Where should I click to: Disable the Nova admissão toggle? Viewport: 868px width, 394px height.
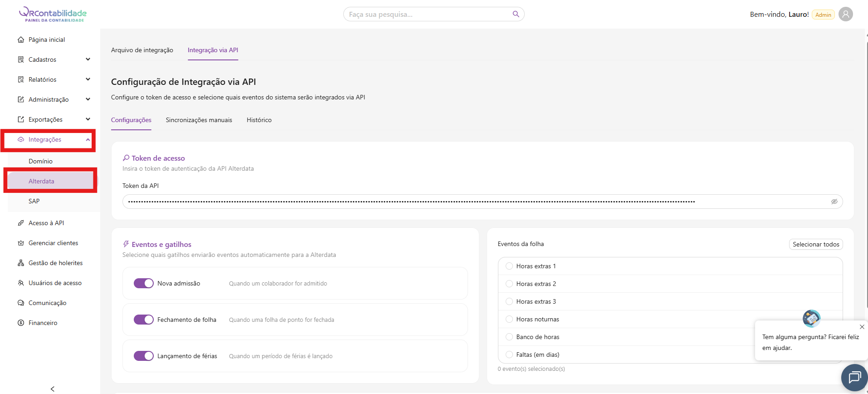tap(143, 283)
